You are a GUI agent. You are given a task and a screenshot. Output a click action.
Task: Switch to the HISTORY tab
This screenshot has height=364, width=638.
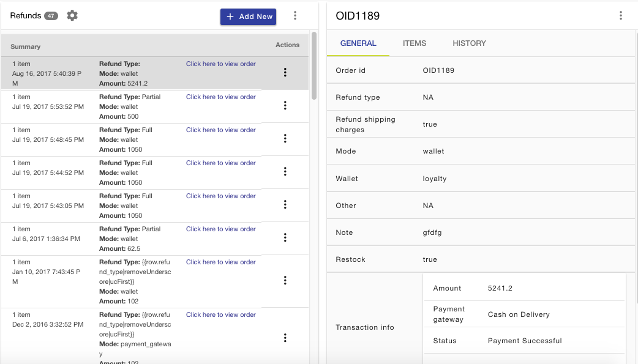coord(469,43)
